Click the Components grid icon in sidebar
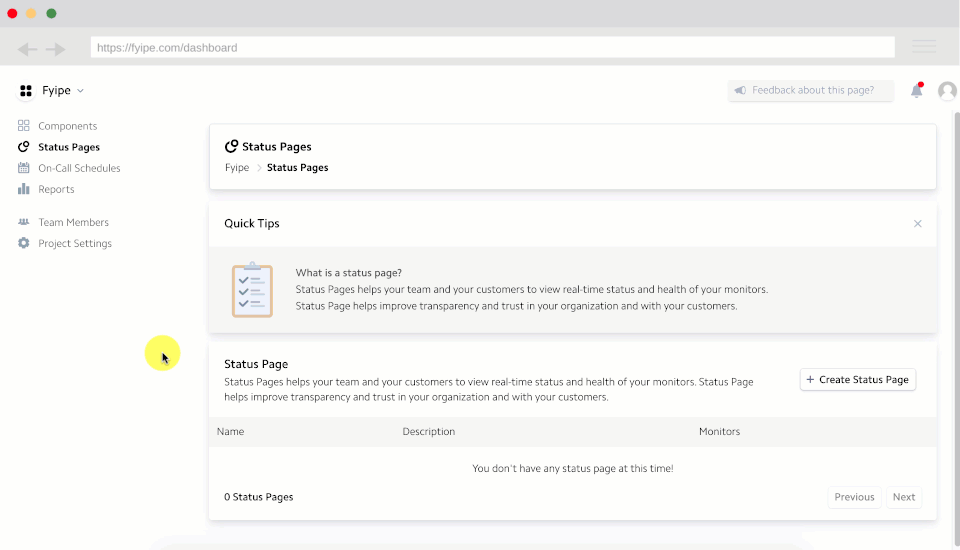Image resolution: width=960 pixels, height=550 pixels. [23, 126]
